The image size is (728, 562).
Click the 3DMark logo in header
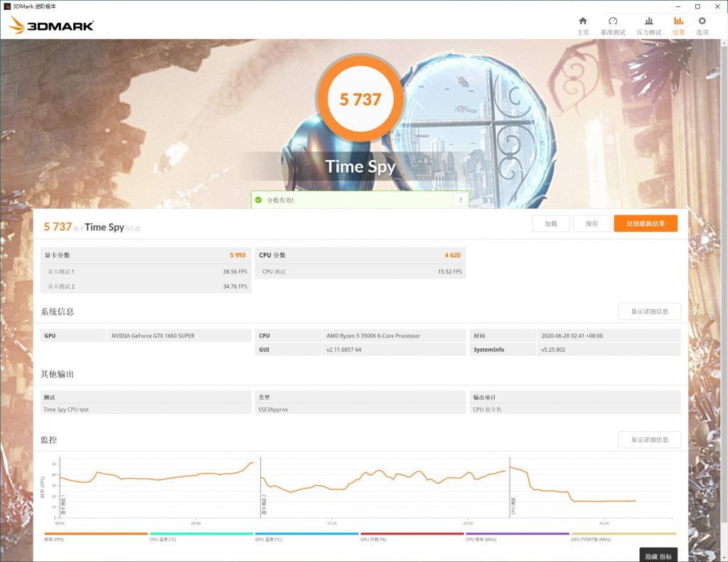tap(51, 25)
